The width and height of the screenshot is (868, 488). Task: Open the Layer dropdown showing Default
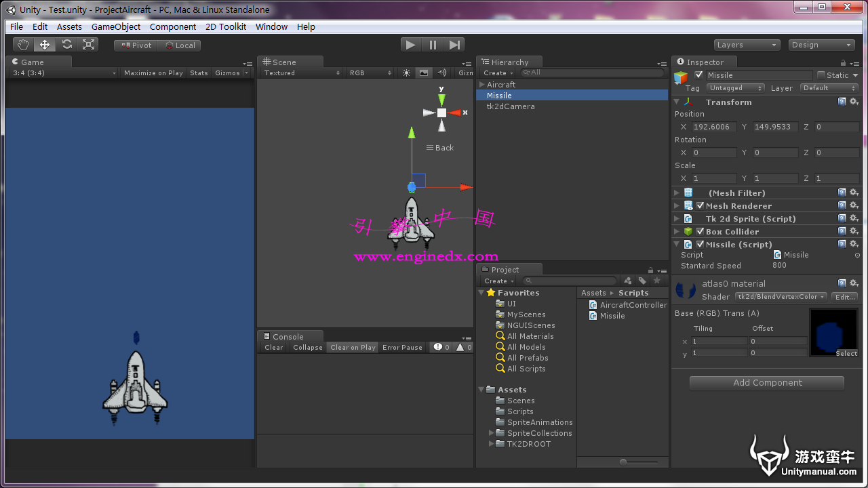[x=829, y=88]
